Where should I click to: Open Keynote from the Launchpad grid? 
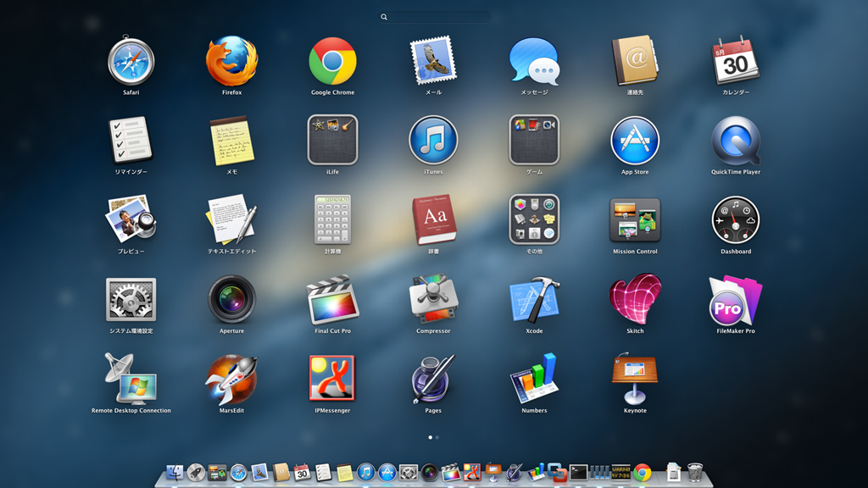click(635, 379)
